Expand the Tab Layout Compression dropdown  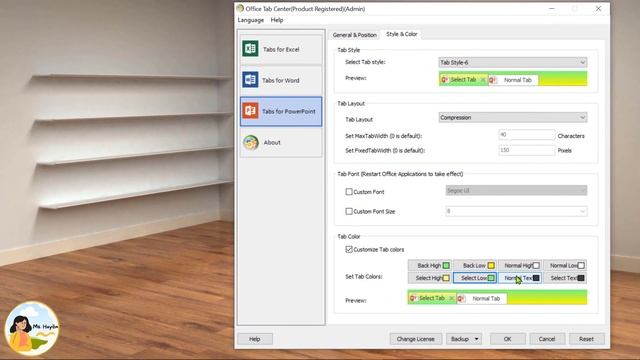pyautogui.click(x=513, y=118)
